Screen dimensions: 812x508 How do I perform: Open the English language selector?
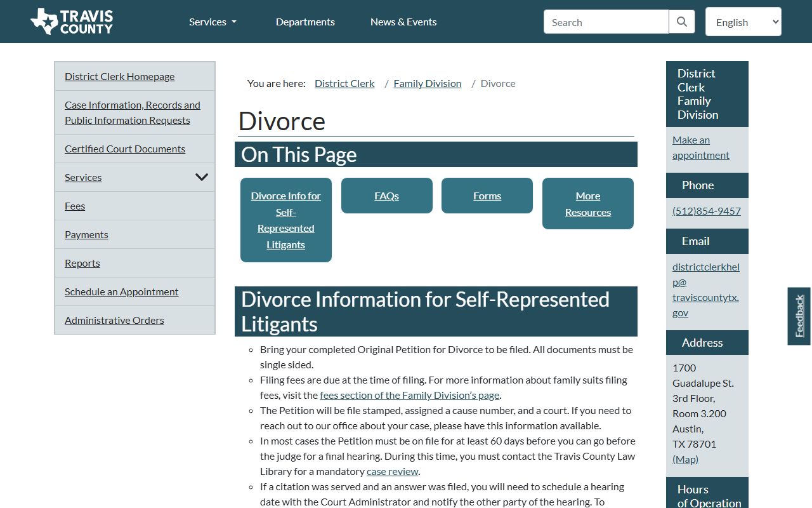[743, 22]
